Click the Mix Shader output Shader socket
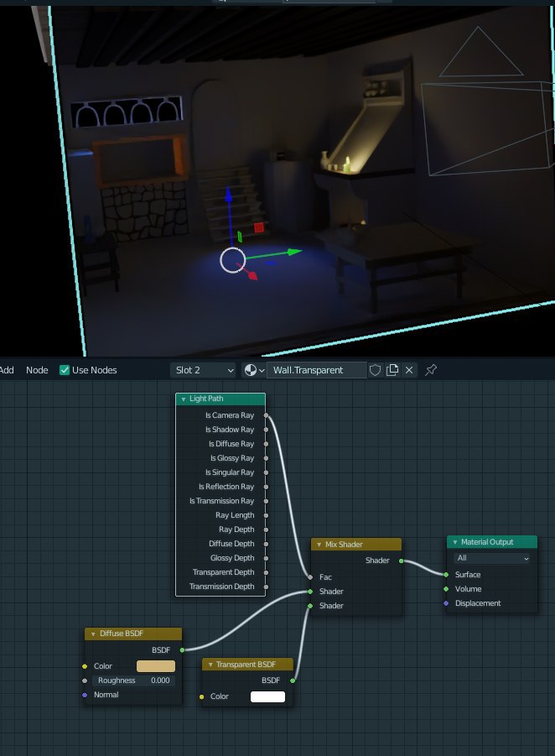The image size is (555, 756). pyautogui.click(x=401, y=560)
